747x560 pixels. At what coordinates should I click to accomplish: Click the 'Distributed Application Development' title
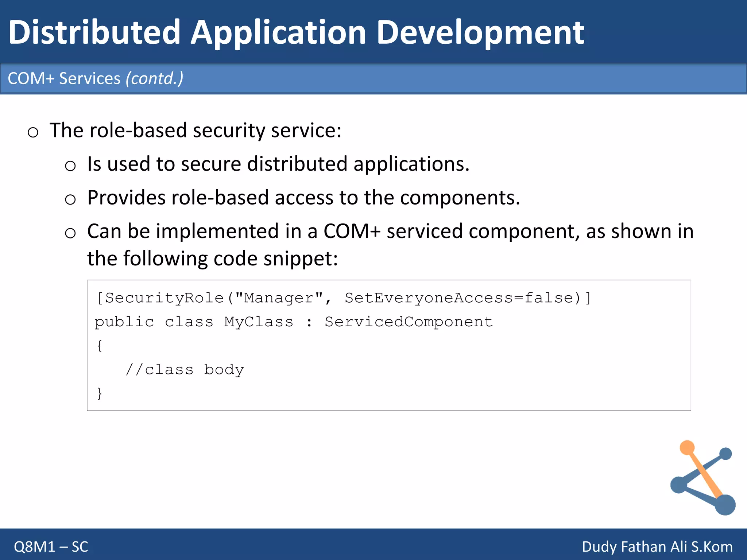(x=296, y=32)
